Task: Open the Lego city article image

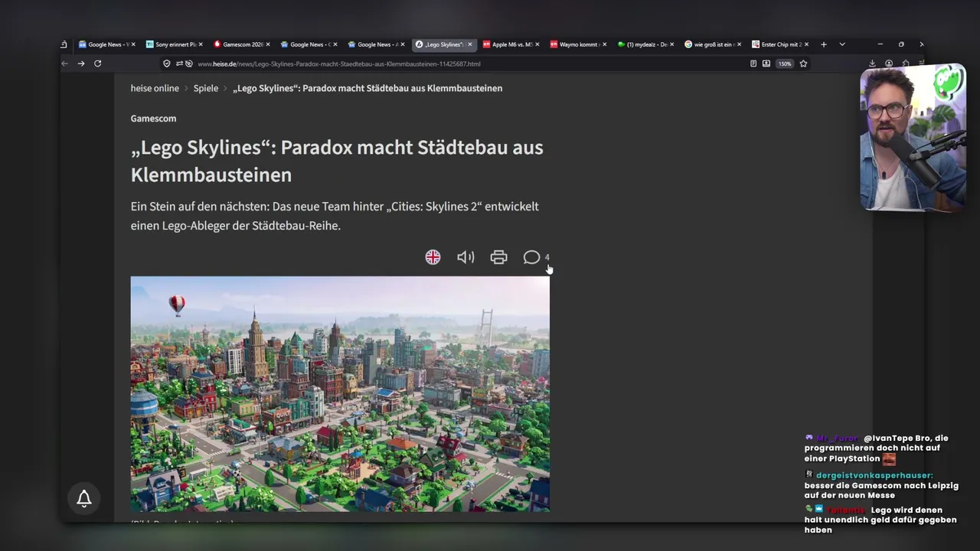Action: (x=340, y=394)
